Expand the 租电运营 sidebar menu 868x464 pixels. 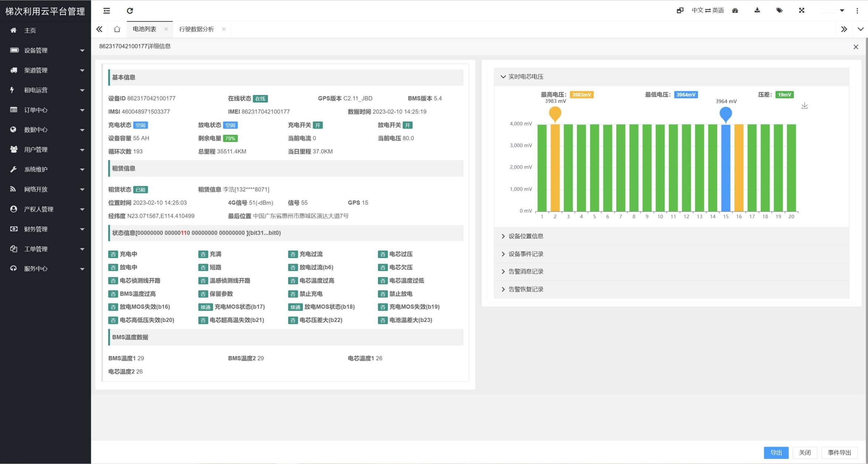point(45,90)
